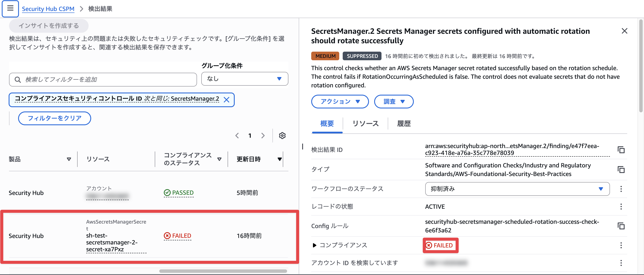Open the hamburger navigation menu
The width and height of the screenshot is (644, 275).
[x=10, y=8]
